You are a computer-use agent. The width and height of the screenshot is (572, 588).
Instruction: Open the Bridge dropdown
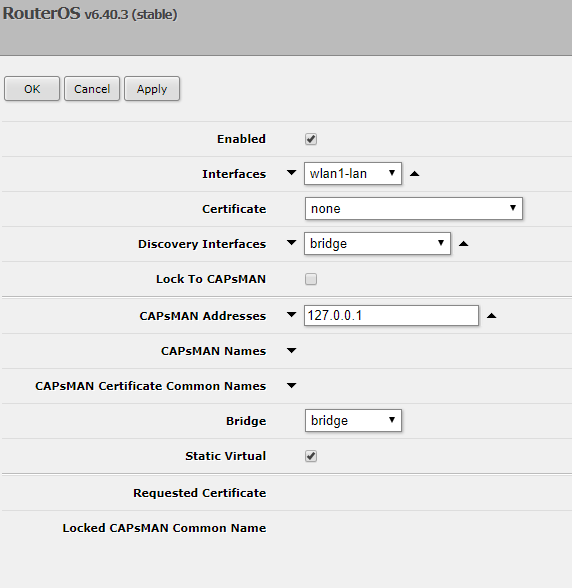pos(353,421)
